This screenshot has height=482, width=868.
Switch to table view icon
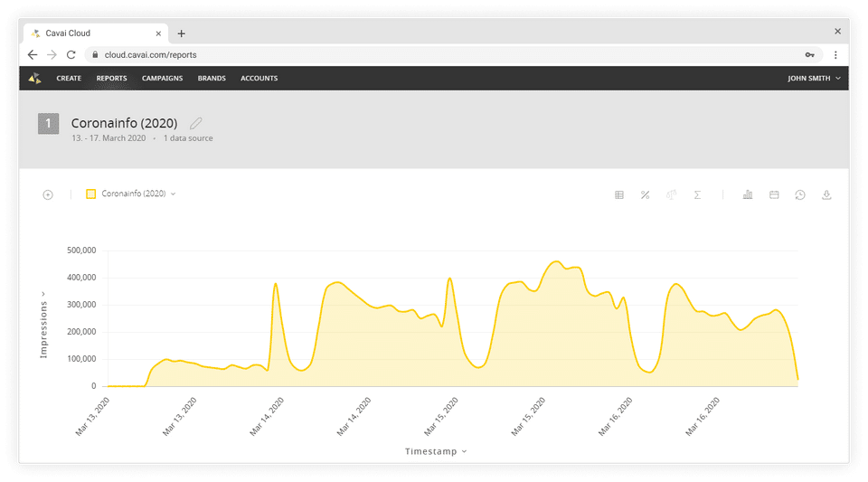point(618,194)
